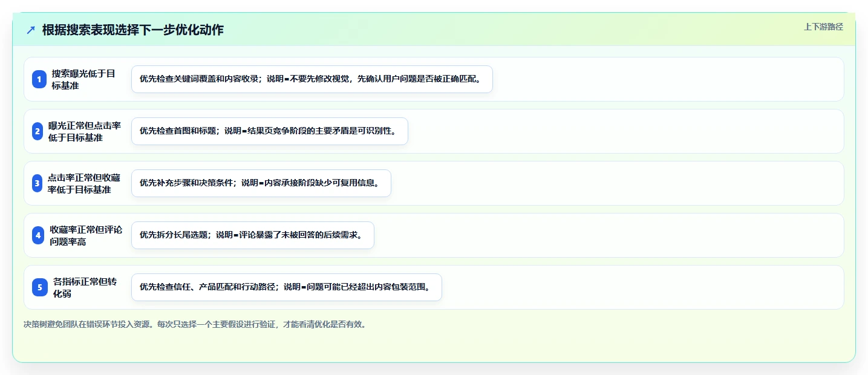Click the footer note starting 决策树避免团队

tap(195, 324)
